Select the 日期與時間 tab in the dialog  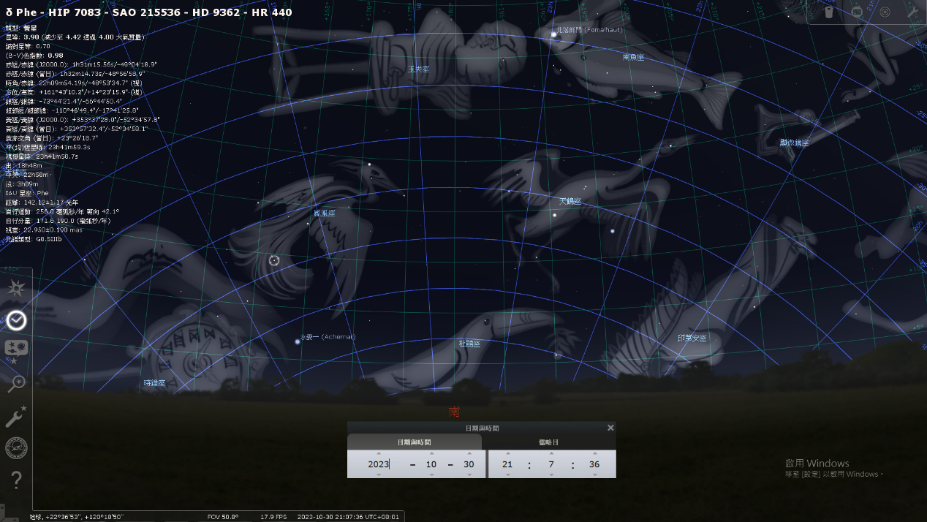(414, 441)
